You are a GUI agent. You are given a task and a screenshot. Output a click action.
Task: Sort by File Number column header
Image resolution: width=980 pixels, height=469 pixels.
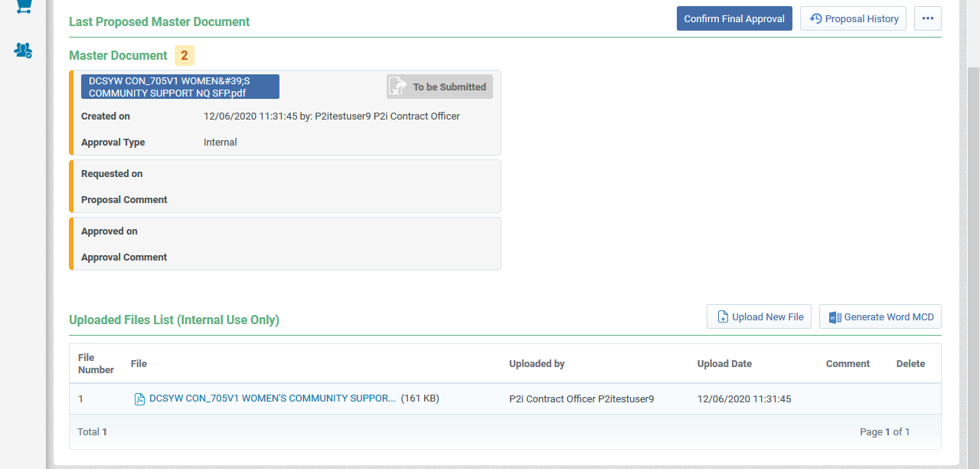click(96, 364)
